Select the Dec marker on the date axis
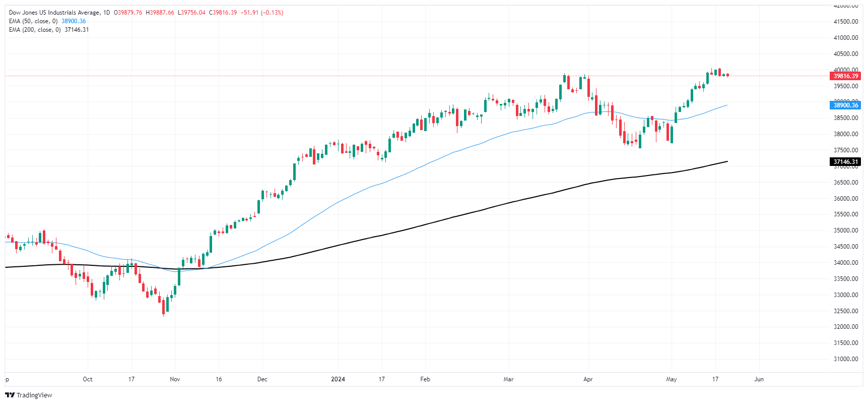 [262, 379]
